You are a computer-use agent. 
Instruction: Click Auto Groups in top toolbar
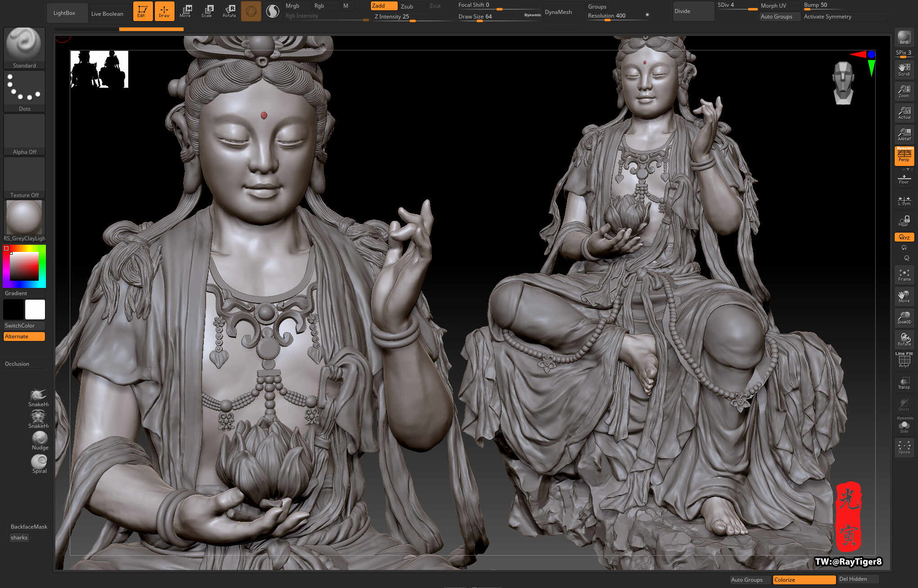click(779, 17)
